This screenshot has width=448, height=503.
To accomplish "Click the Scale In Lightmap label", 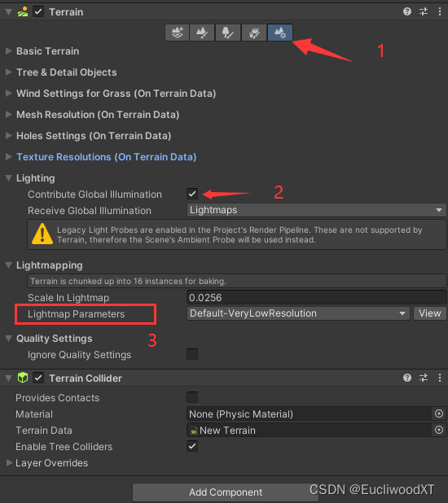I will [x=68, y=298].
